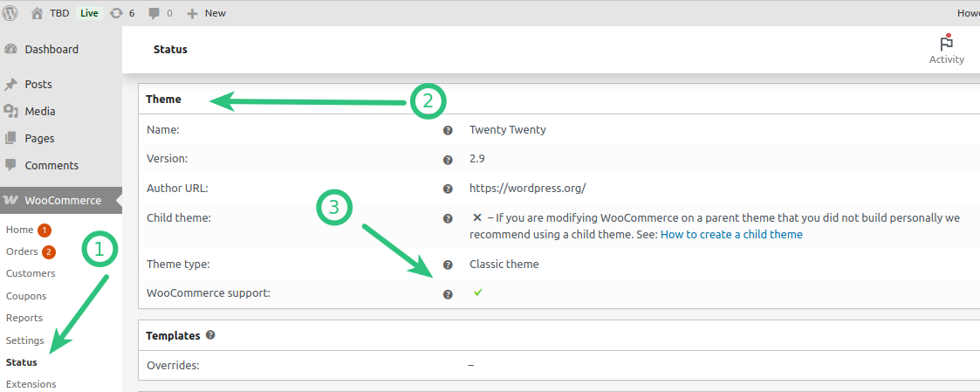Viewport: 980px width, 392px height.
Task: Click the plus New button
Action: pyautogui.click(x=207, y=13)
